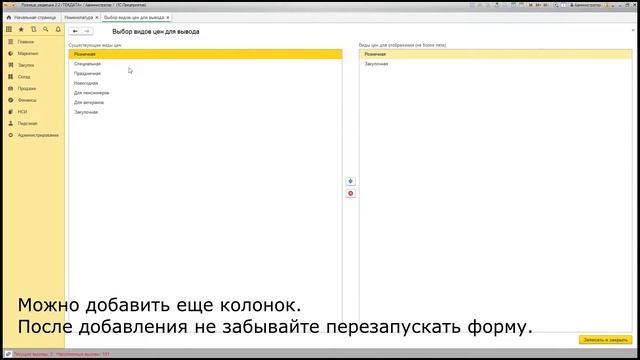Select Закупочная in existing price types list

pos(205,112)
